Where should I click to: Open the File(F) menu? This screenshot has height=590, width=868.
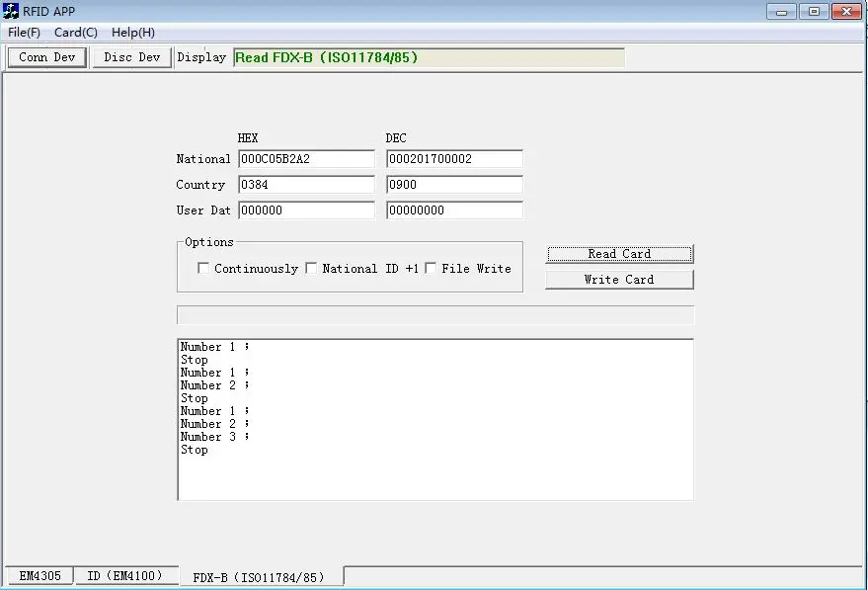click(24, 33)
